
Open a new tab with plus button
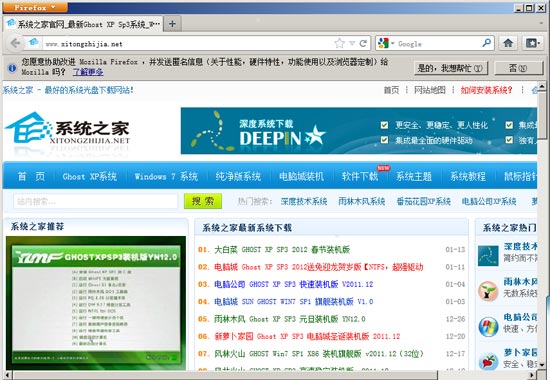point(172,24)
